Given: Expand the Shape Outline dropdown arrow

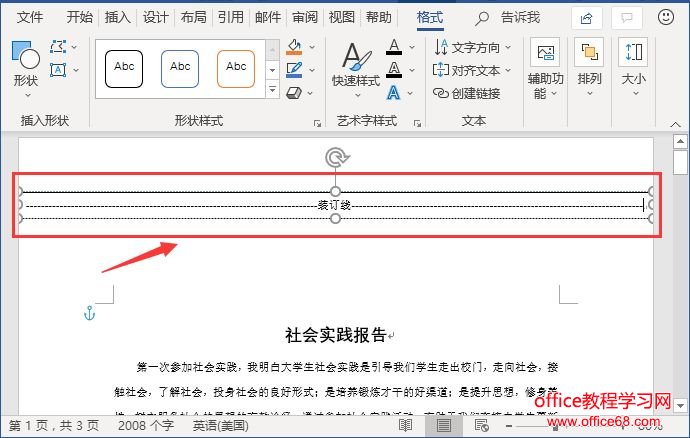Looking at the screenshot, I should click(x=312, y=70).
